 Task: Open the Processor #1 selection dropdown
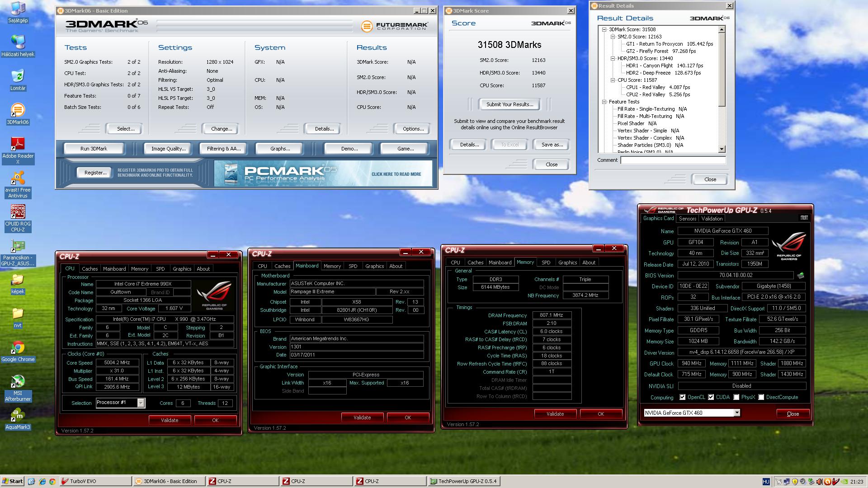141,403
